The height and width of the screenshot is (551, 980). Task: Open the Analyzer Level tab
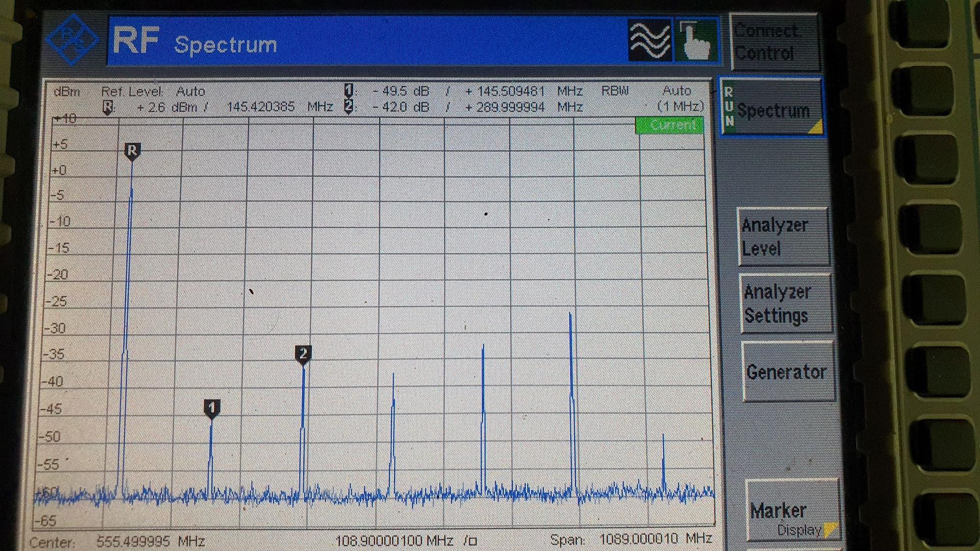click(x=784, y=237)
